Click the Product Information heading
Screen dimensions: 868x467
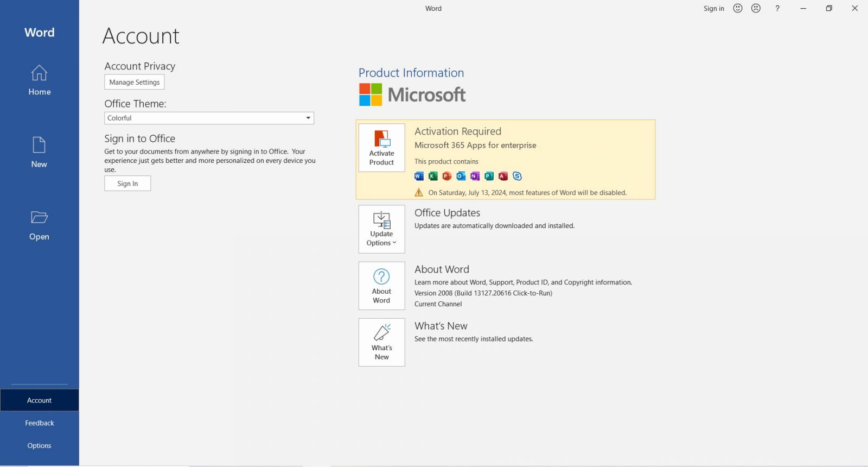pyautogui.click(x=411, y=73)
